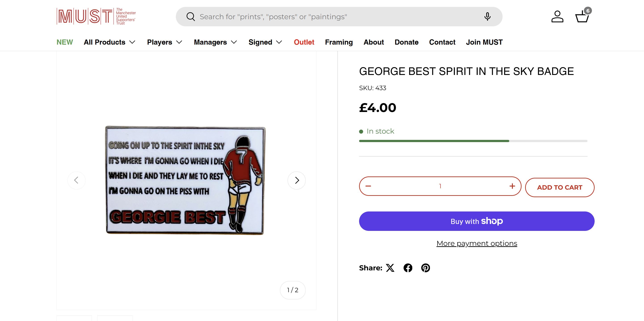Expand the Players dropdown menu
Screen dimensions: 644x321
pos(164,42)
